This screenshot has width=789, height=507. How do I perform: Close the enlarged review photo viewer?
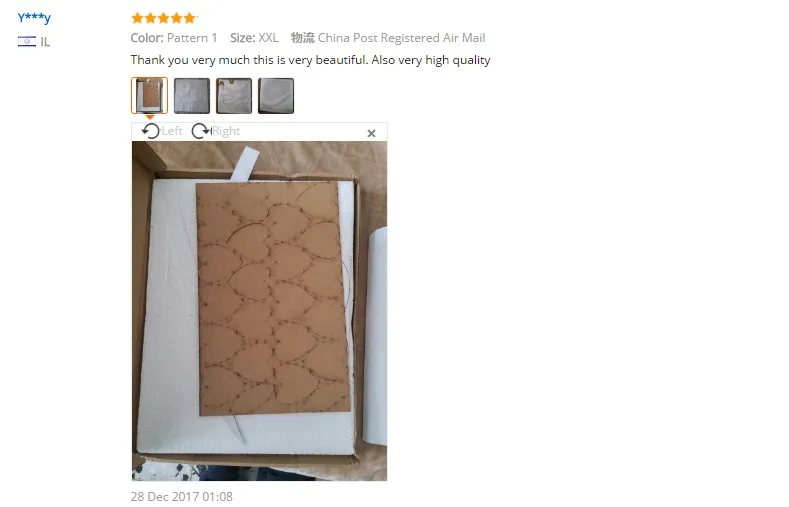[371, 133]
